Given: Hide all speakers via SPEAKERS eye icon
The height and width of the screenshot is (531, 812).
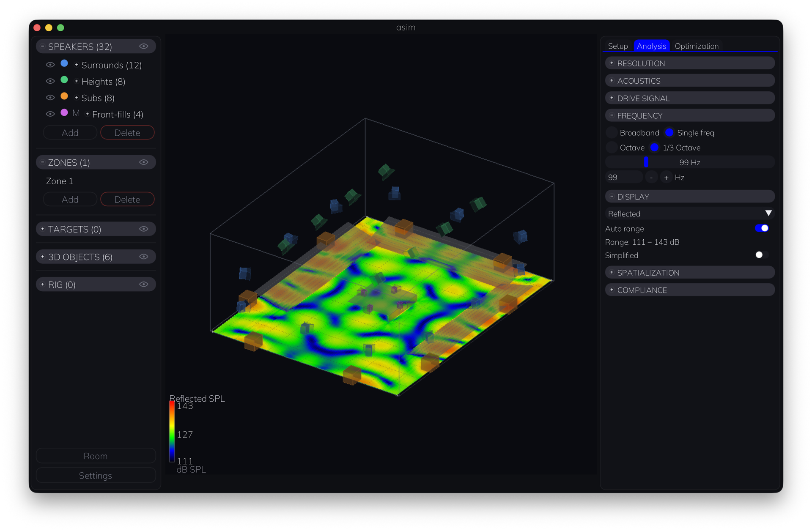Looking at the screenshot, I should click(144, 47).
